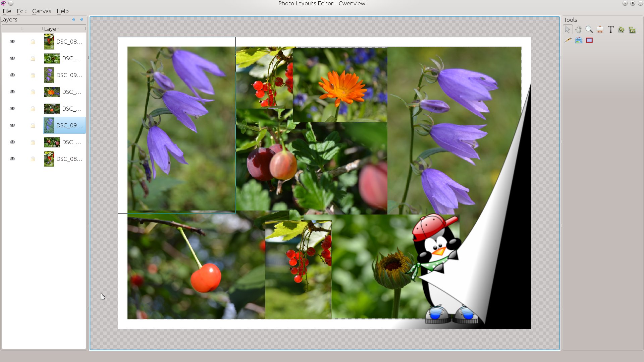Activate the hand view tool
The height and width of the screenshot is (362, 644).
point(578,30)
